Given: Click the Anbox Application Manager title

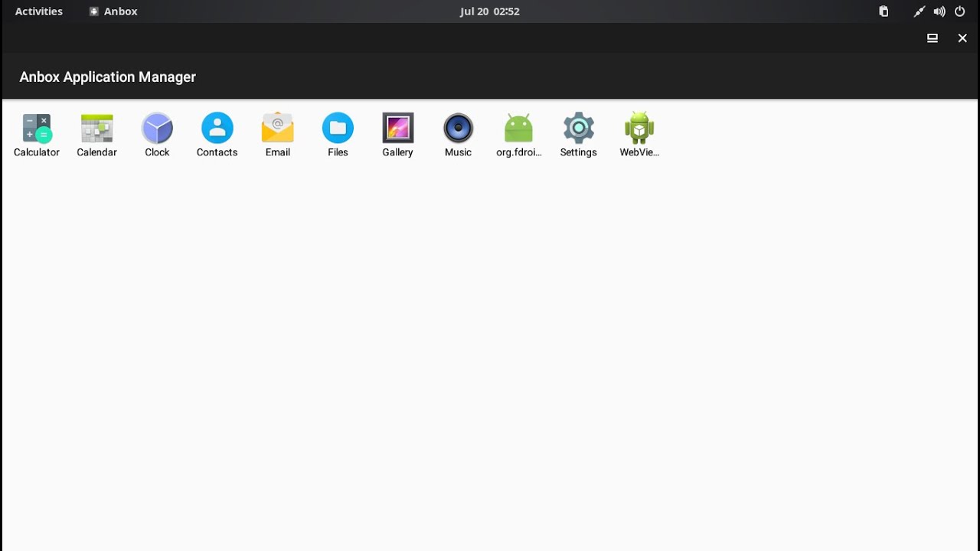Looking at the screenshot, I should point(108,77).
